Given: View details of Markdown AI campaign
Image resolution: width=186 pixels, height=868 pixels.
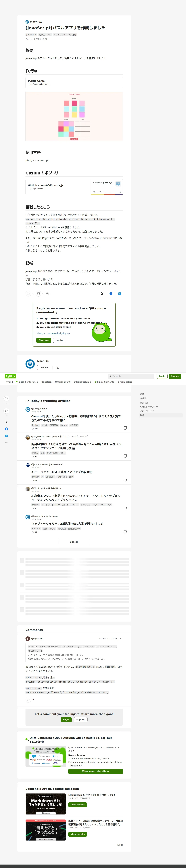Looking at the screenshot, I should tap(78, 805).
